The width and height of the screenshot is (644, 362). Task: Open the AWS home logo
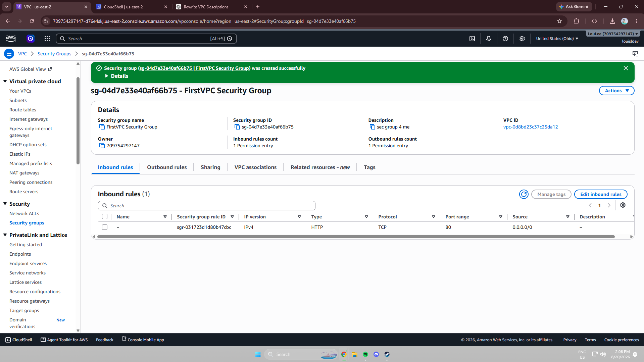coord(11,39)
